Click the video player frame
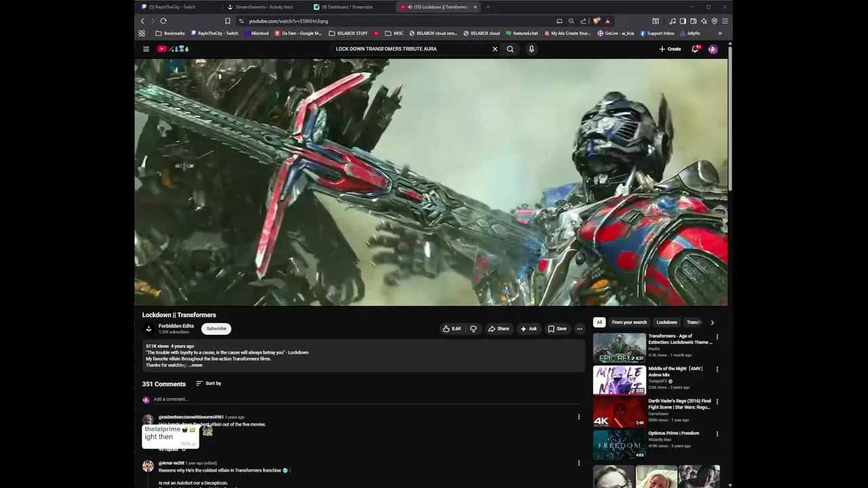The height and width of the screenshot is (488, 868). [x=431, y=182]
